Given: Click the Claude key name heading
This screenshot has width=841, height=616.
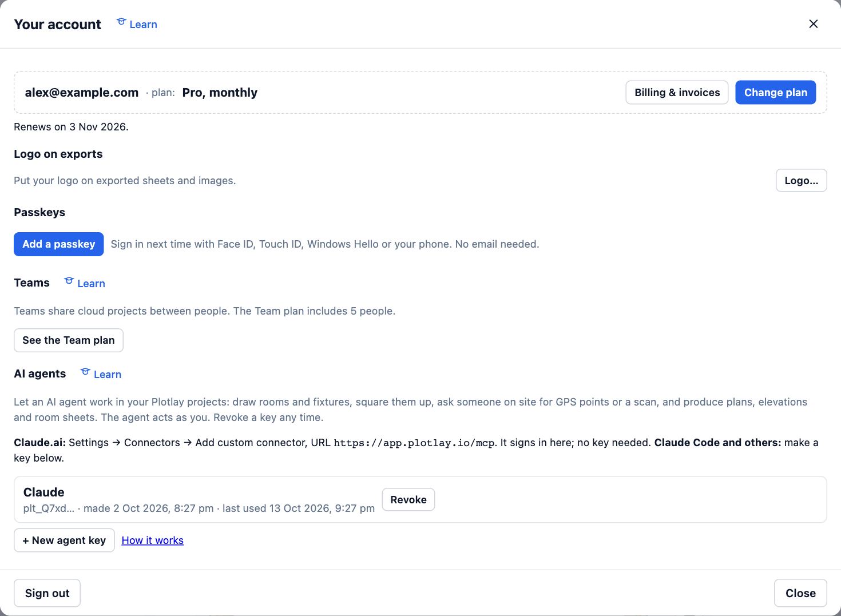Looking at the screenshot, I should [x=43, y=492].
